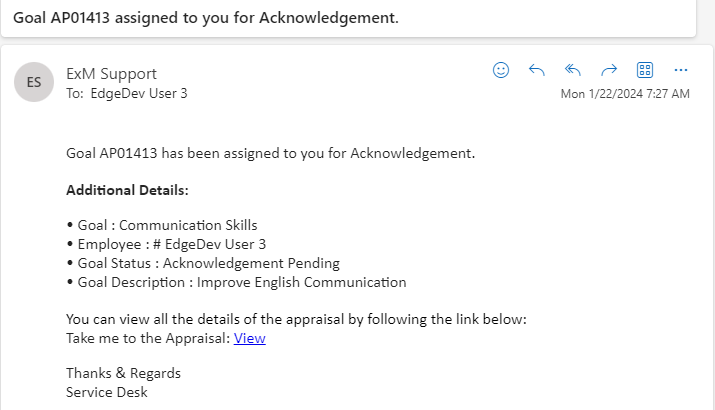This screenshot has height=410, width=715.
Task: Click the email subject header line
Action: click(205, 17)
